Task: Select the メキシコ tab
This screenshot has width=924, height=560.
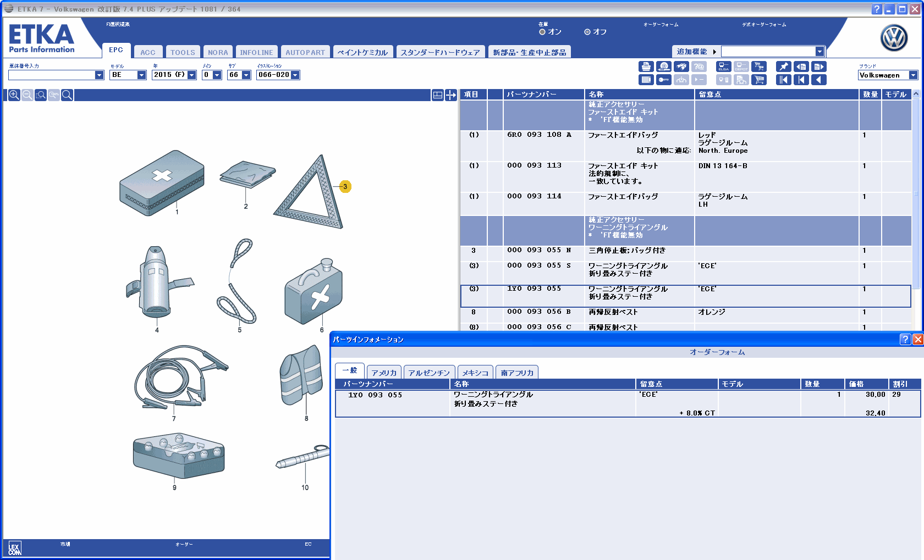Action: pos(475,373)
